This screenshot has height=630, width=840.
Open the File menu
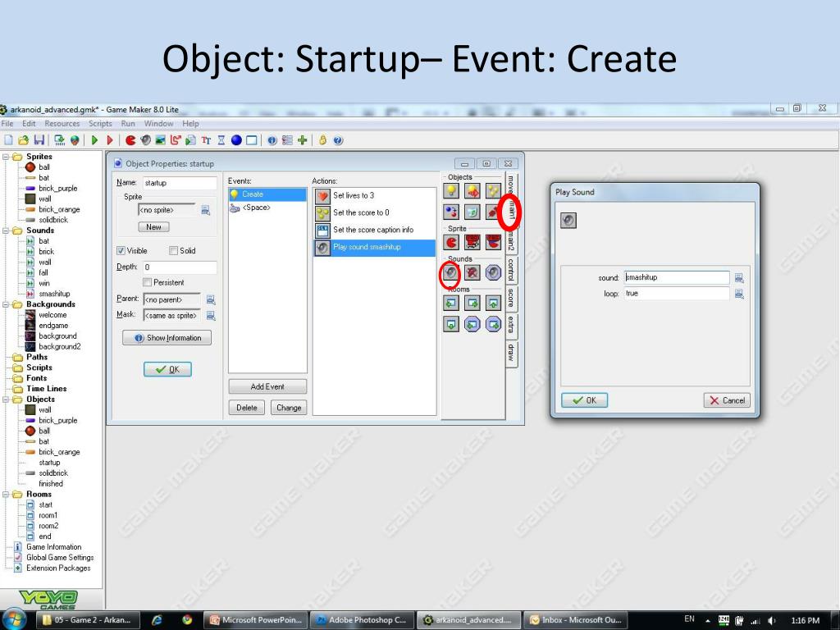click(7, 123)
